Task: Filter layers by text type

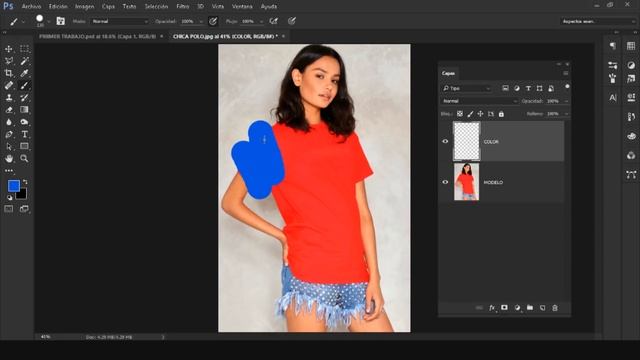Action: coord(528,88)
